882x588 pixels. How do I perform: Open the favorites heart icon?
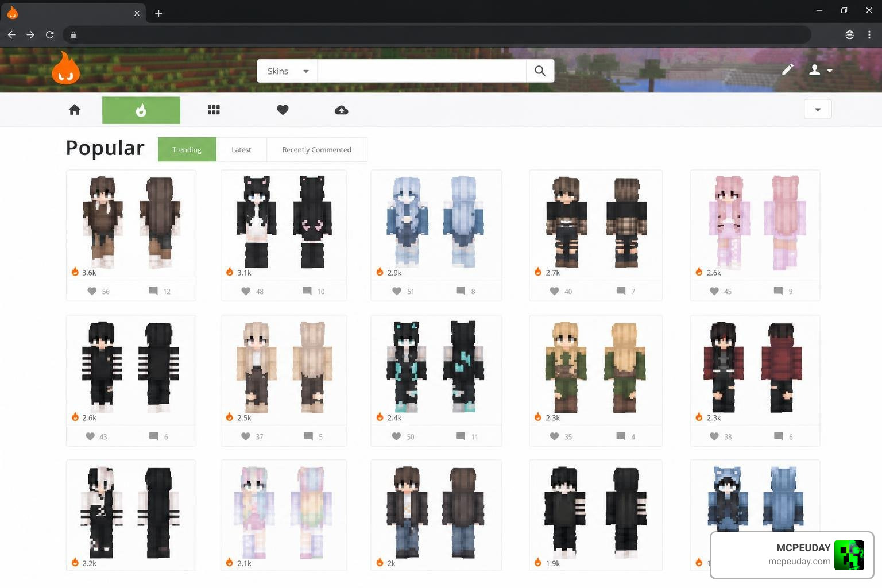[x=283, y=110]
